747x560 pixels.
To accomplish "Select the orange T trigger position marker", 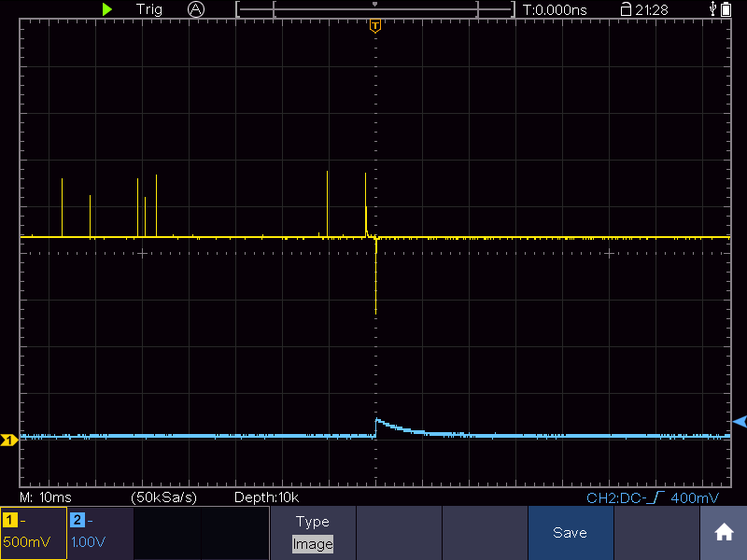I will 374,26.
